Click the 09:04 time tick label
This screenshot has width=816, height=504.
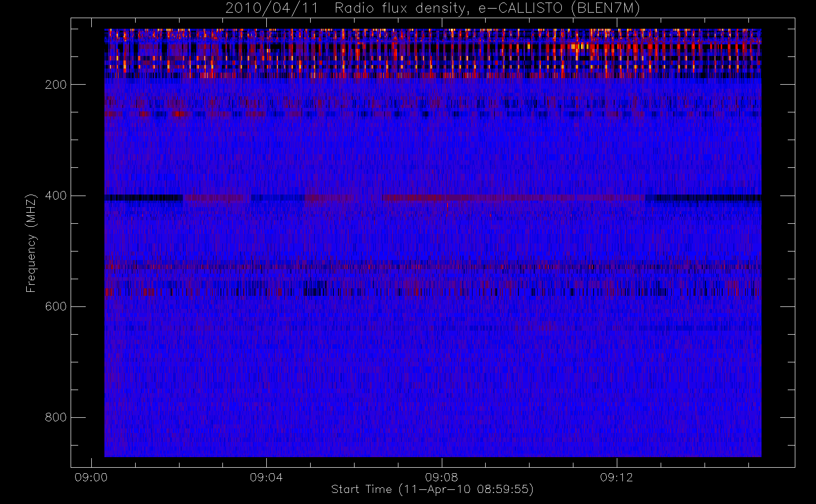coord(266,477)
